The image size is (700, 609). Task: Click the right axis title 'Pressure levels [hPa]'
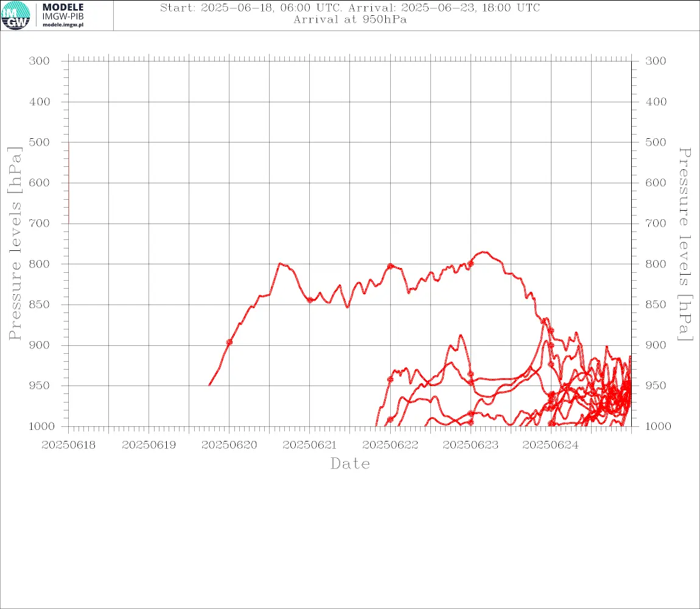pyautogui.click(x=685, y=244)
